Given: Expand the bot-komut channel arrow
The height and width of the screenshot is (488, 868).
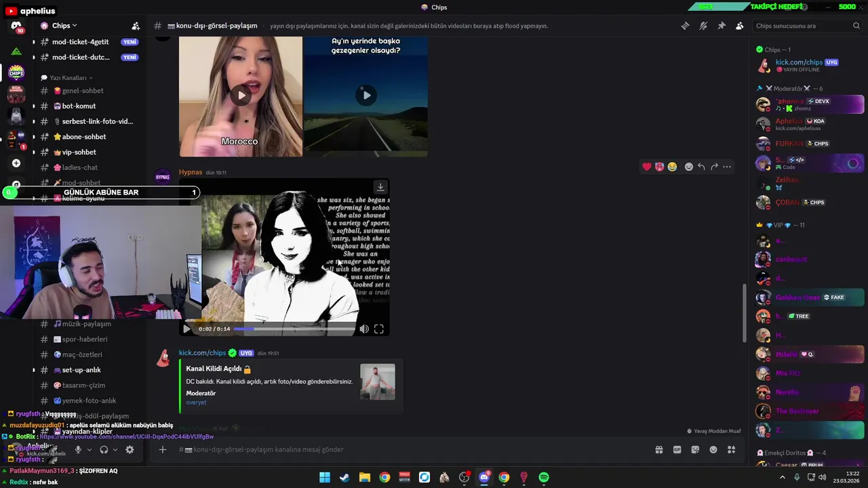Looking at the screenshot, I should point(34,106).
